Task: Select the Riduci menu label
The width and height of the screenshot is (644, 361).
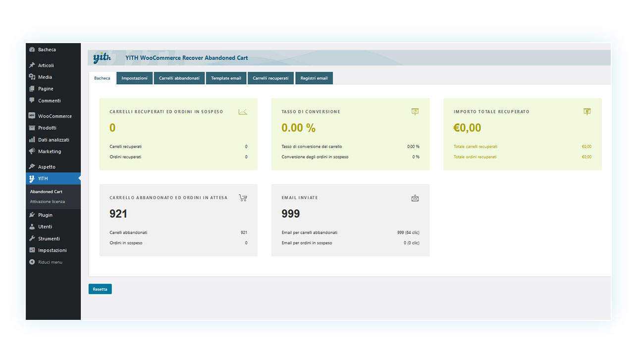Action: pos(50,262)
